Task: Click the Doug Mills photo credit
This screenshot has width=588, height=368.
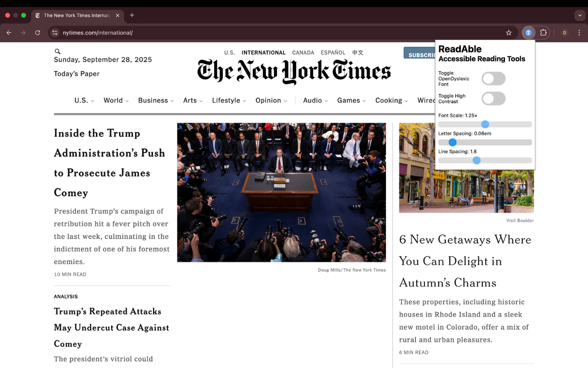Action: pos(352,270)
